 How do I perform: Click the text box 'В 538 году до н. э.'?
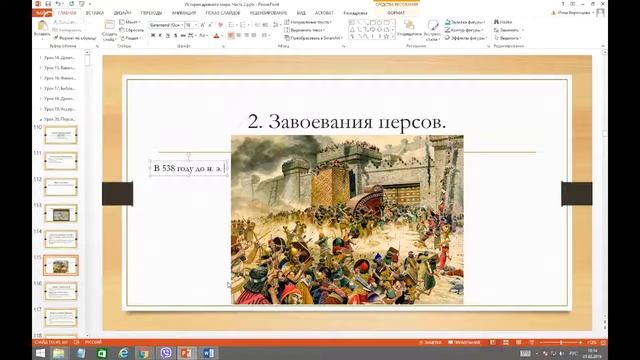189,168
